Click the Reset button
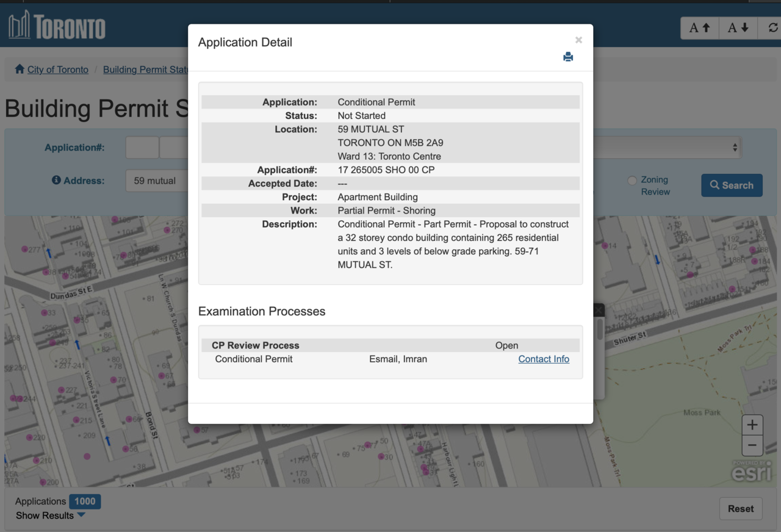781x532 pixels. tap(741, 508)
